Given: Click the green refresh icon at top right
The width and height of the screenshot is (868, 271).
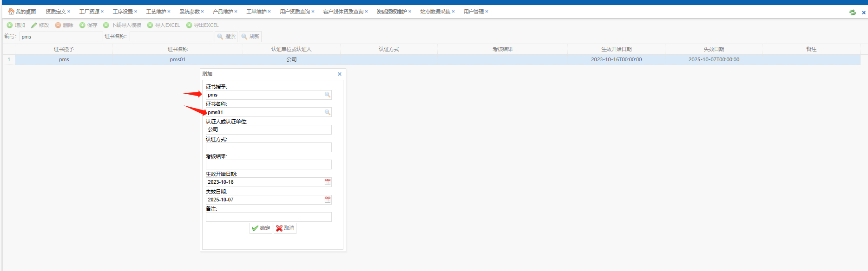Looking at the screenshot, I should pos(853,13).
